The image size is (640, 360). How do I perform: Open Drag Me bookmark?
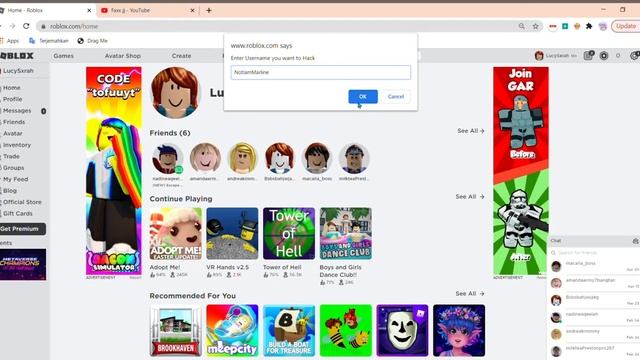coord(93,41)
